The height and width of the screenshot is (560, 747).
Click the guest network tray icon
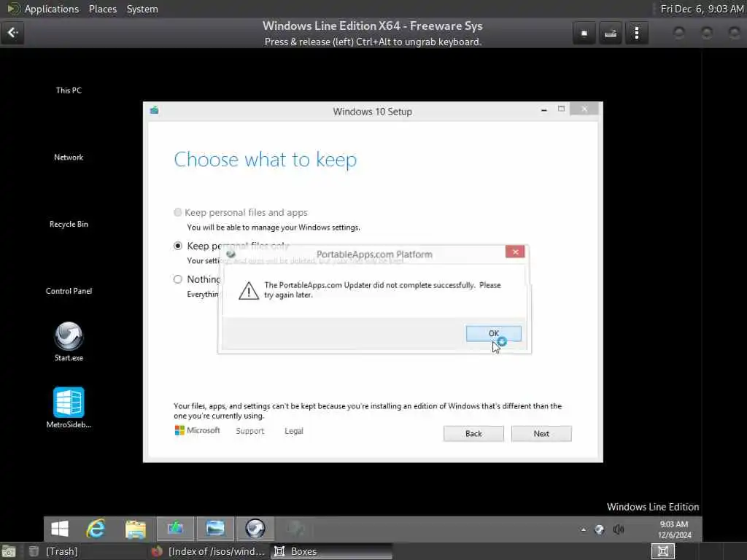[600, 529]
